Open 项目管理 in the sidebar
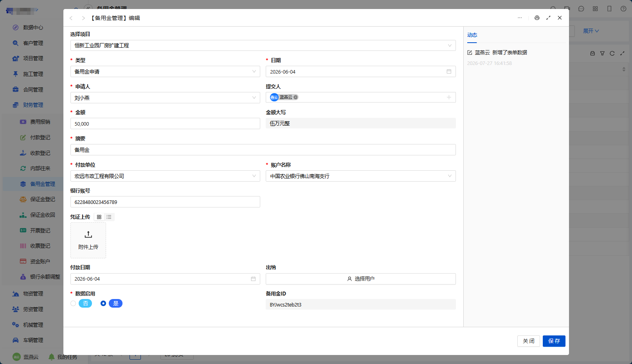Screen dimensions: 632x364 [x=33, y=58]
